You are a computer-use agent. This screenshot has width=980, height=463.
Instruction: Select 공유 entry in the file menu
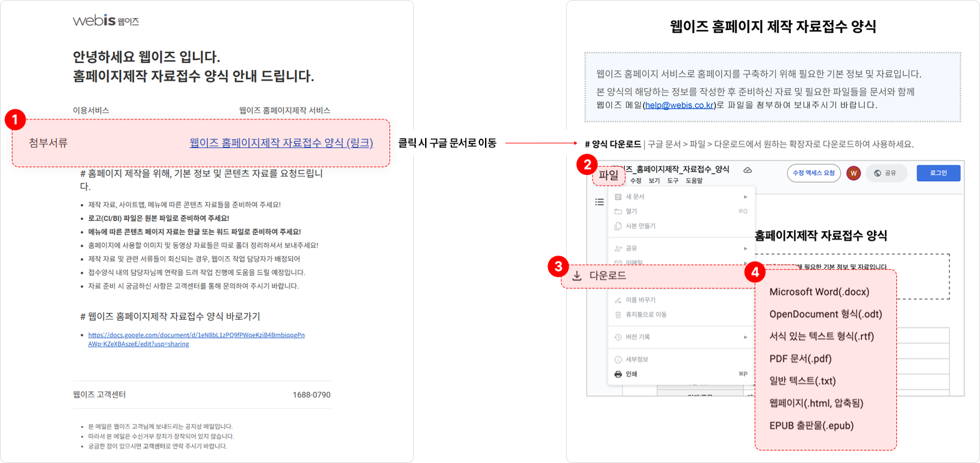tap(681, 248)
